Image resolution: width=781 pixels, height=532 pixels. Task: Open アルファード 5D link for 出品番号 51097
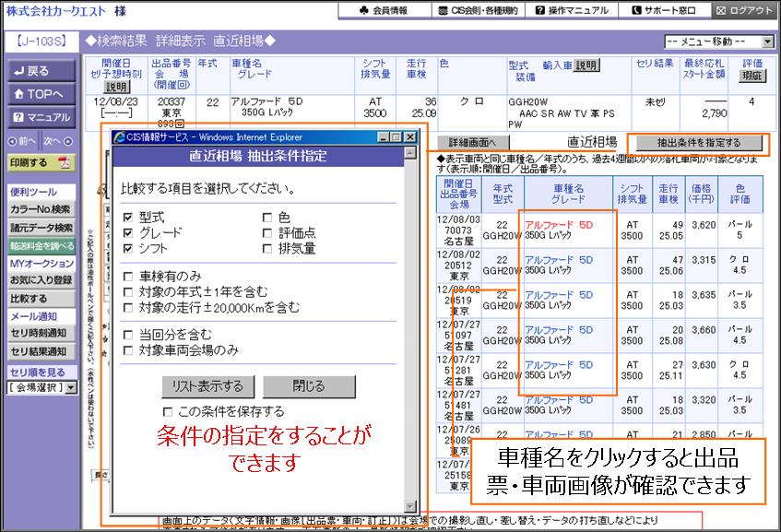pyautogui.click(x=559, y=330)
